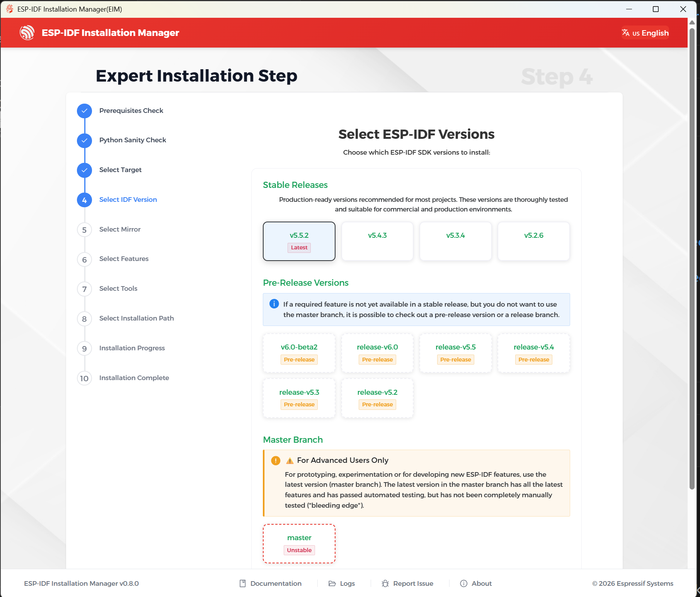The width and height of the screenshot is (700, 597).
Task: Go to Python Sanity Check step
Action: coord(133,140)
